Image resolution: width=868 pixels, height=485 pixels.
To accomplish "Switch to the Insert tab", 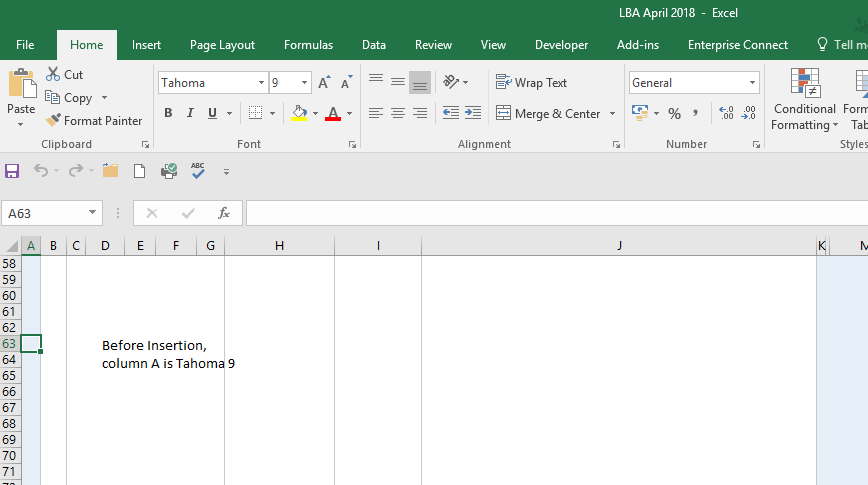I will pos(146,45).
